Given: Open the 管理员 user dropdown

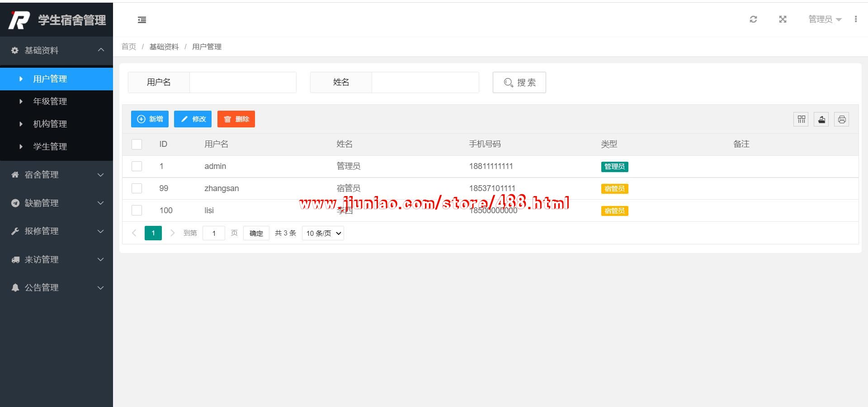Looking at the screenshot, I should pyautogui.click(x=825, y=19).
